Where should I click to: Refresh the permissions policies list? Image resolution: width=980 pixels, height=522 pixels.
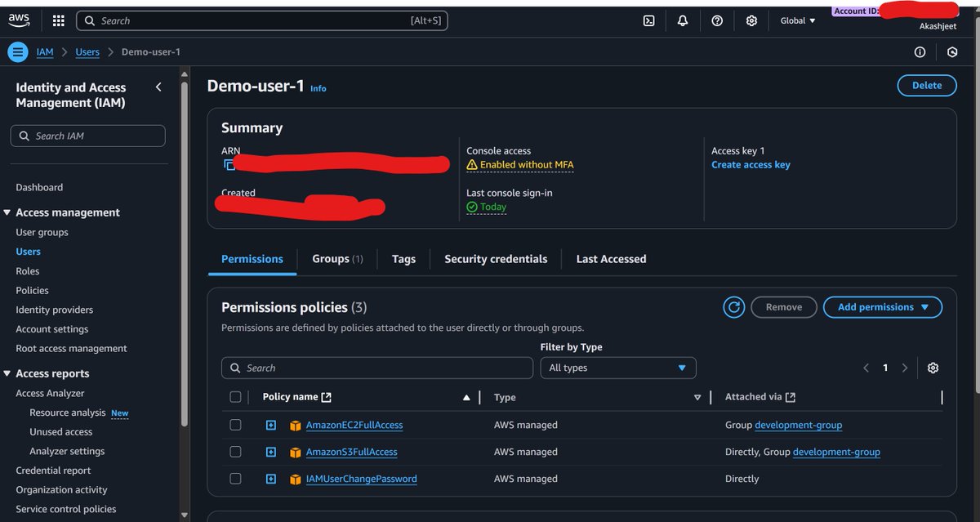point(733,307)
